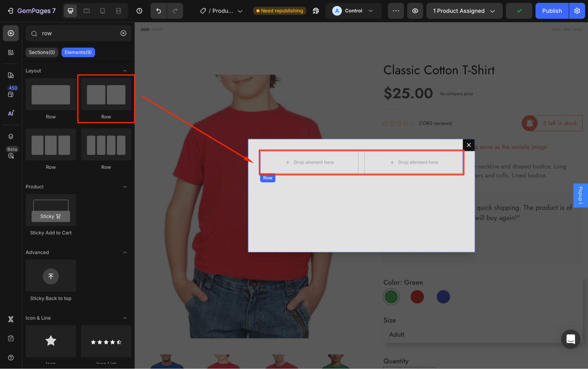The width and height of the screenshot is (588, 369).
Task: Switch to mobile device view icon
Action: tap(102, 11)
